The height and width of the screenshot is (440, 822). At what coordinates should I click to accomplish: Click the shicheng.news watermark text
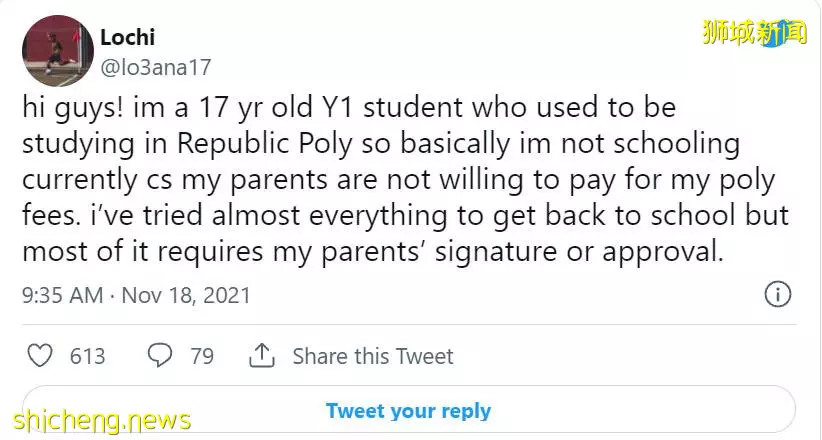click(x=102, y=421)
